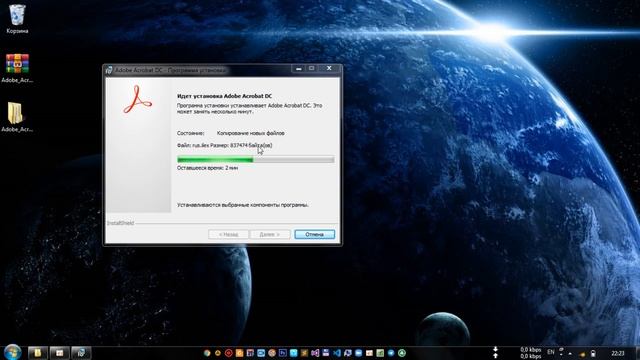The image size is (640, 360).
Task: Click the red circular icon in taskbar
Action: [229, 353]
